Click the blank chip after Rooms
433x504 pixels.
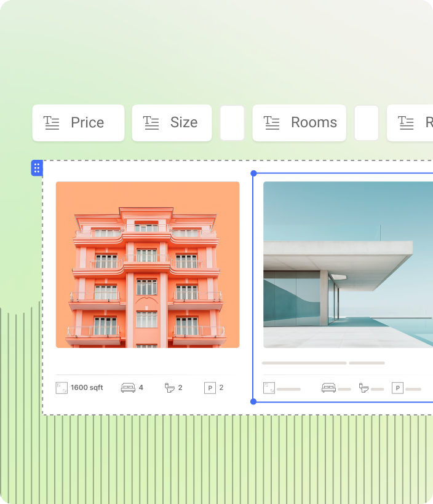pyautogui.click(x=366, y=123)
